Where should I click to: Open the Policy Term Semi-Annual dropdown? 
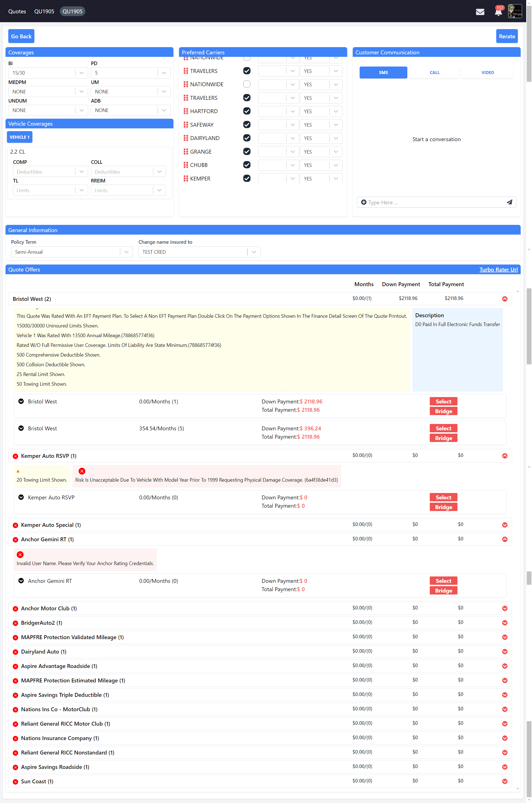tap(72, 252)
